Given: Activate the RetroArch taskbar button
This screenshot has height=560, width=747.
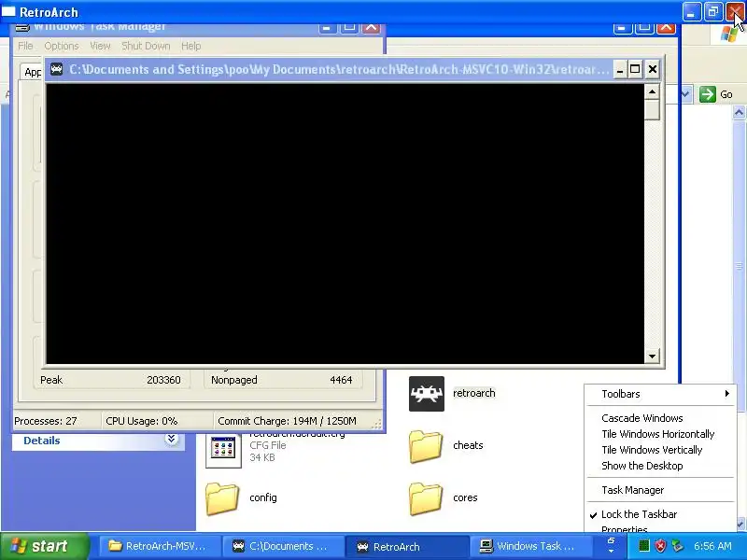Looking at the screenshot, I should [406, 546].
